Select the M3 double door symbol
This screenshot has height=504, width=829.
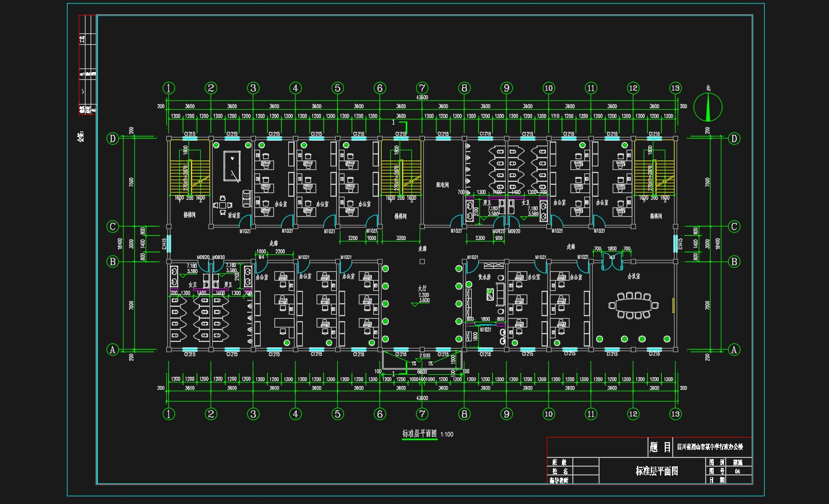coord(612,263)
